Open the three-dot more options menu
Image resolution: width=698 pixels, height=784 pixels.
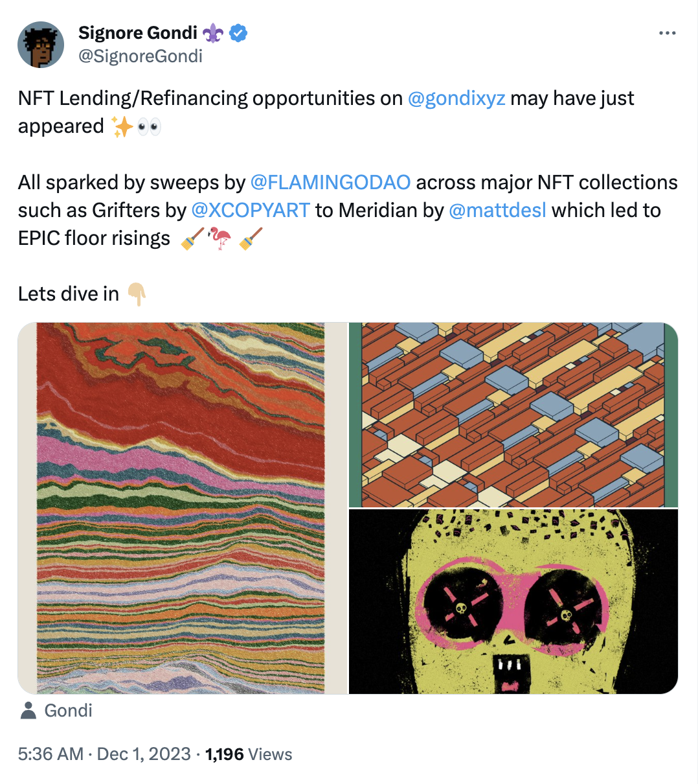click(667, 34)
